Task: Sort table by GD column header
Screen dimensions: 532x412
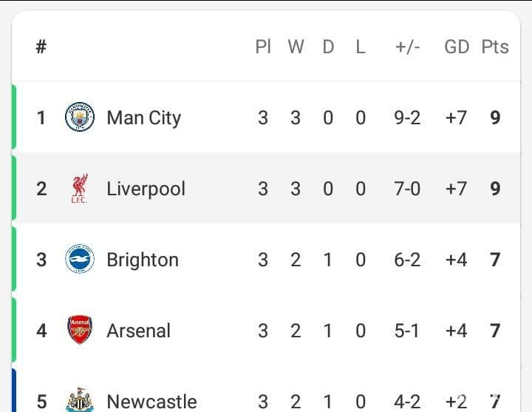Action: click(x=457, y=47)
